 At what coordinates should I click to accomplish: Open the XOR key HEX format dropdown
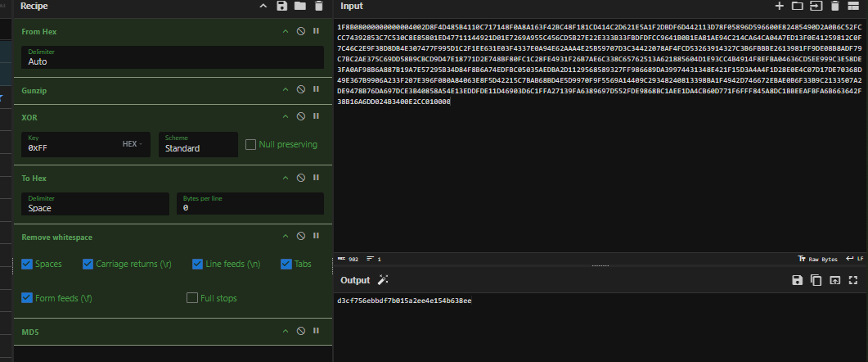coord(131,144)
